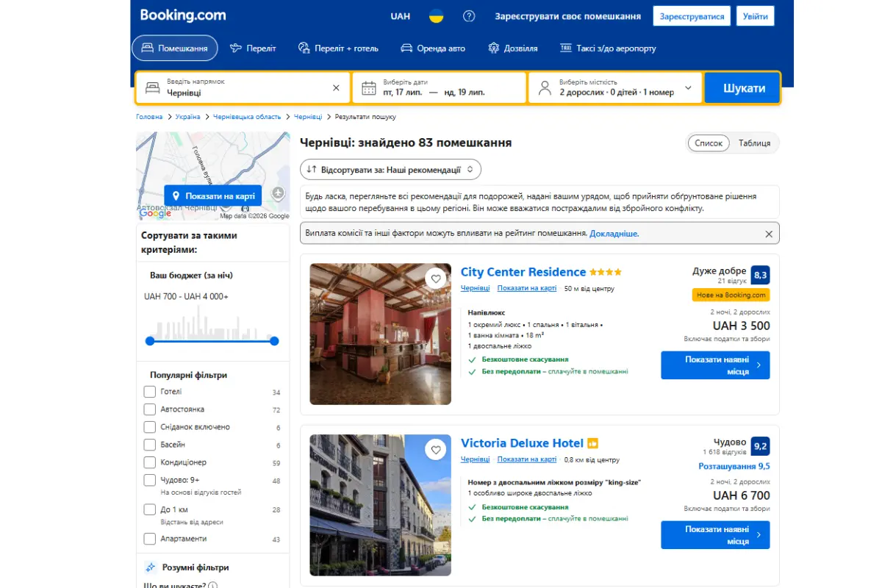The image size is (882, 588).
Task: Click the Чернівецька область breadcrumb
Action: [x=247, y=117]
